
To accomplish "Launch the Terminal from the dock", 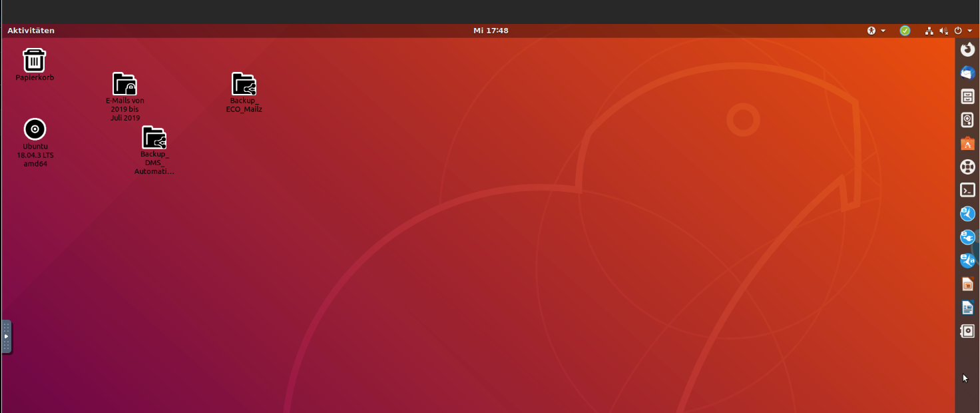I will (x=967, y=191).
